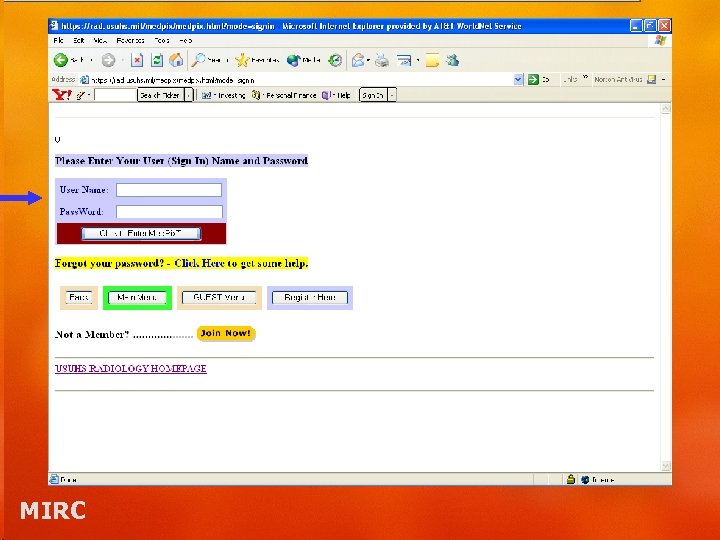
Task: Click the Yahoo toolbar search box
Action: tap(115, 95)
